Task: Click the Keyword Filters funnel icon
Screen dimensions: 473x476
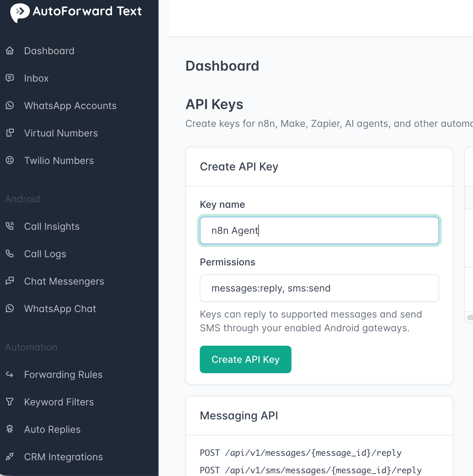Action: (x=10, y=402)
